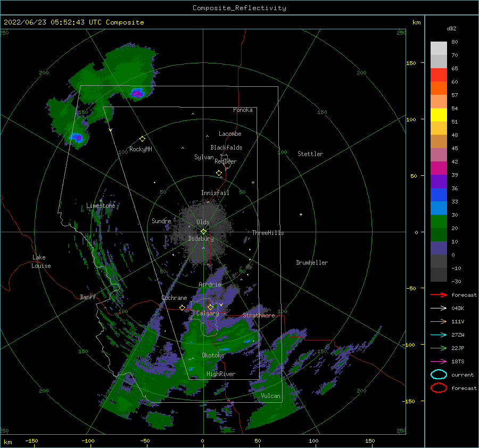Click the RockyMH label
Image resolution: width=479 pixels, height=448 pixels.
141,149
